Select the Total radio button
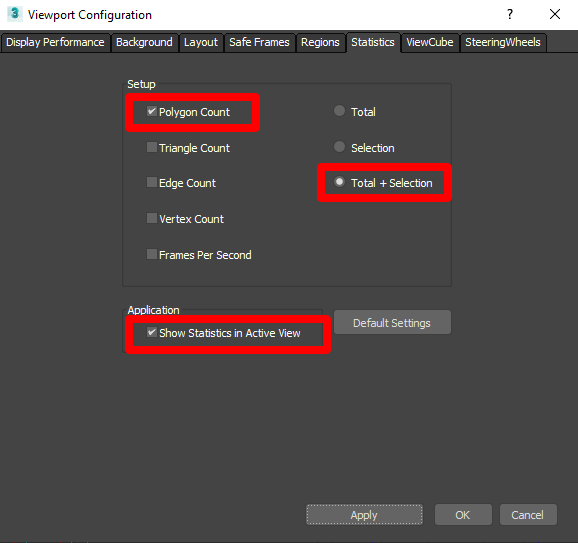578x543 pixels. pos(339,111)
